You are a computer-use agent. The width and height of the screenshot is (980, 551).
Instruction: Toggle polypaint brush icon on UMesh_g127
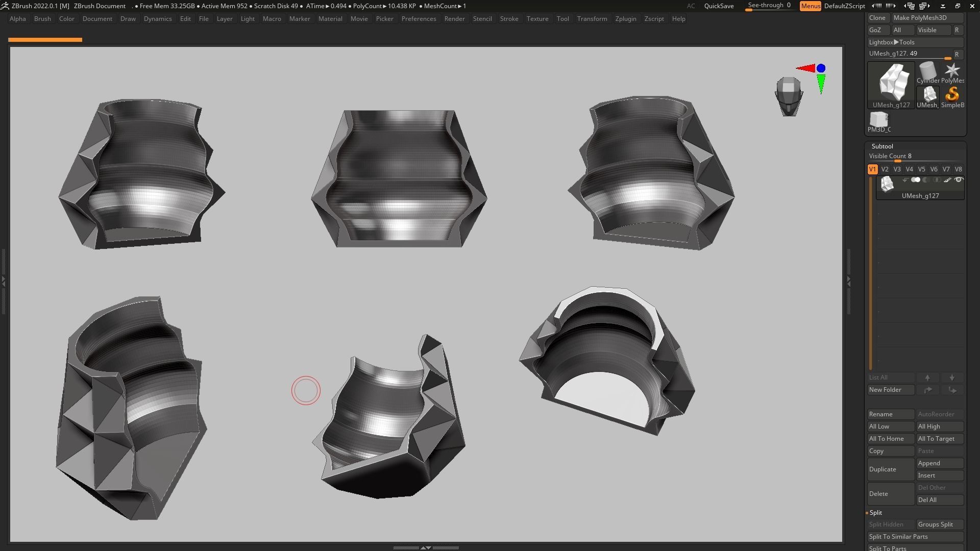948,180
